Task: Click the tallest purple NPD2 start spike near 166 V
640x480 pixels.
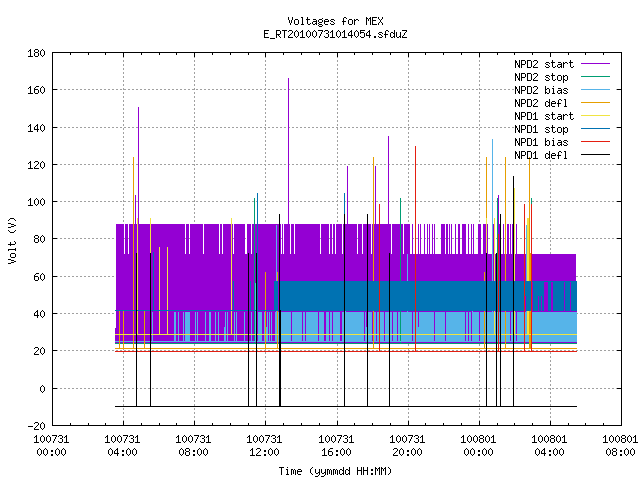Action: click(289, 151)
